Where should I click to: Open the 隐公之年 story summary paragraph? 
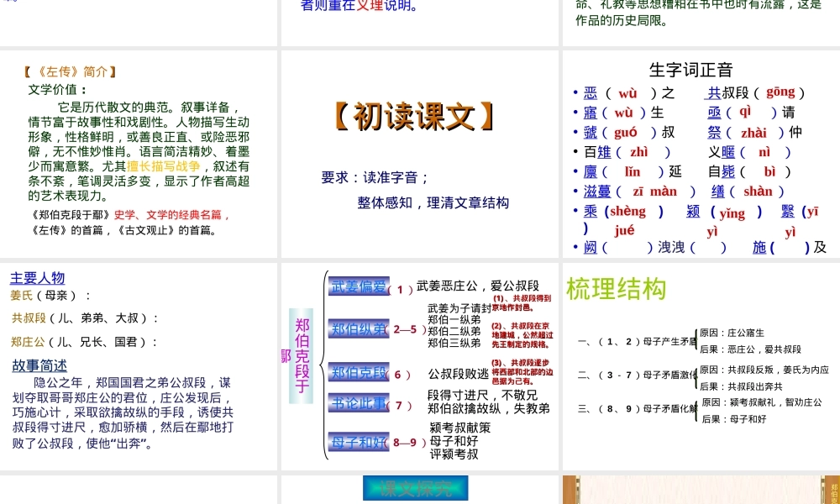[123, 413]
